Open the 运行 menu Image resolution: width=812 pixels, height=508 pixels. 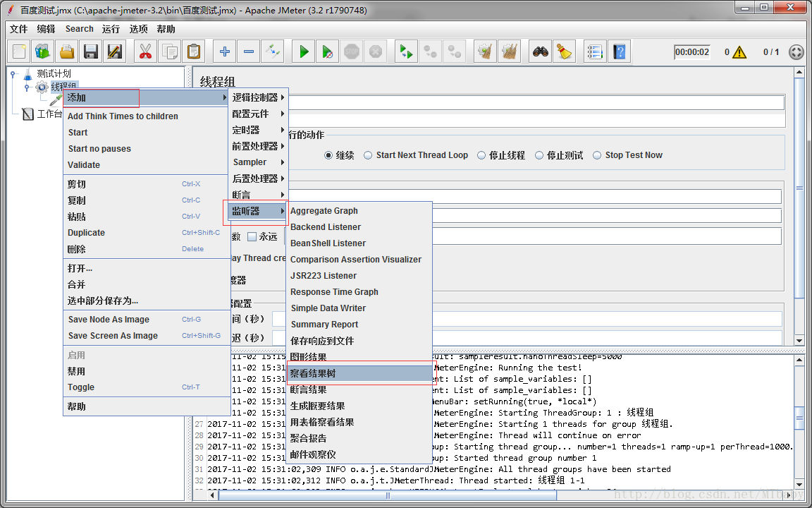pyautogui.click(x=111, y=29)
